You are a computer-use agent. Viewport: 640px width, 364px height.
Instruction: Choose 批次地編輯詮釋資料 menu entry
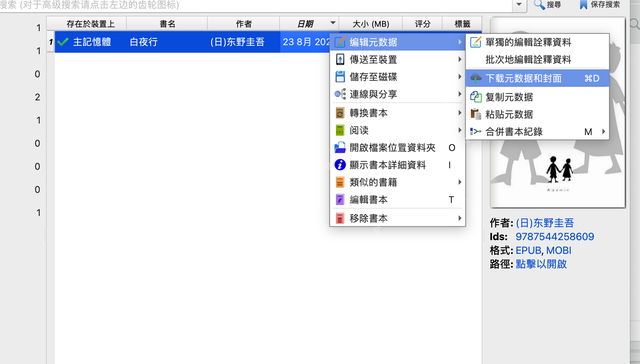pyautogui.click(x=528, y=60)
